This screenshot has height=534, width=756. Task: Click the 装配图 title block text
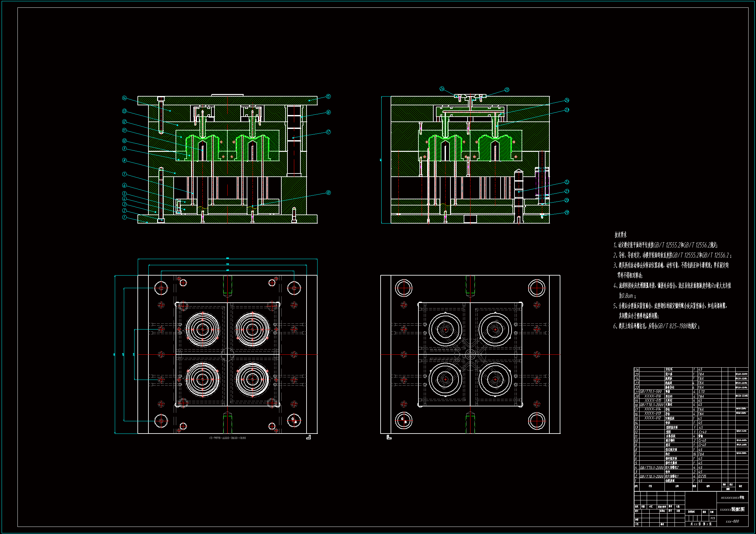738,509
